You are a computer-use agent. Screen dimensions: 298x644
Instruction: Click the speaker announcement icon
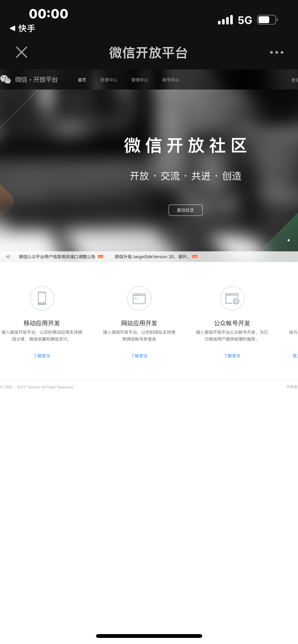pos(9,257)
